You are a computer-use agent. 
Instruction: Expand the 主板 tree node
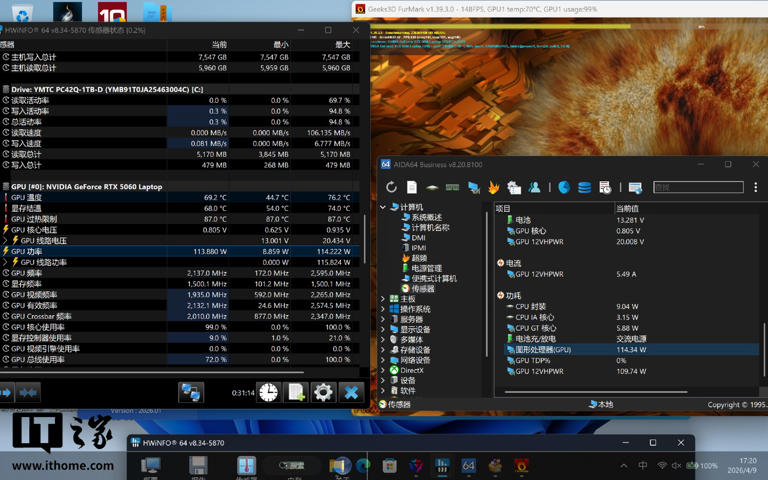(383, 299)
